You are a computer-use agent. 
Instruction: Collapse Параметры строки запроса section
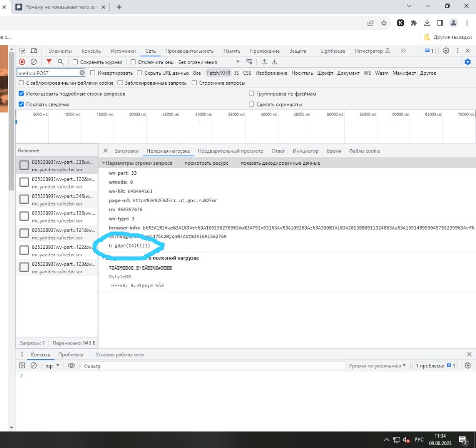(x=104, y=163)
